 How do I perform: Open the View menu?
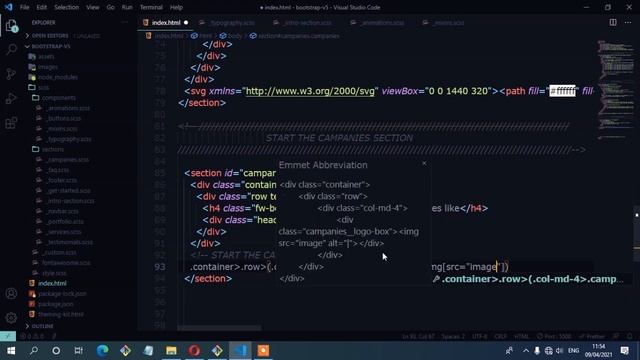tap(93, 7)
